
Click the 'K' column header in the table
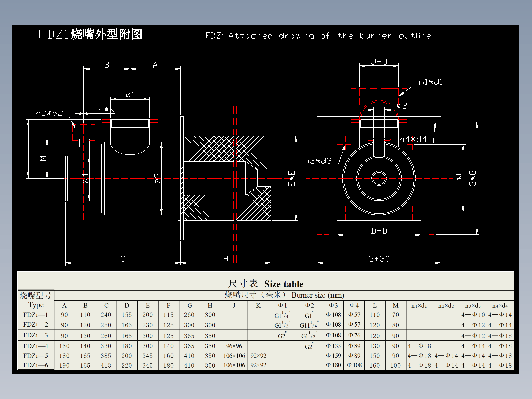click(x=258, y=305)
